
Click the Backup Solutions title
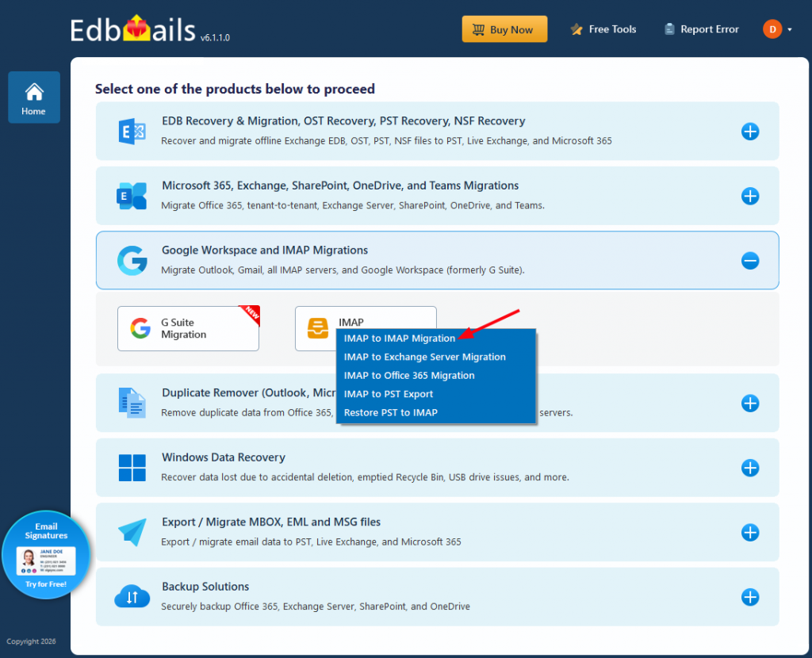pyautogui.click(x=205, y=587)
